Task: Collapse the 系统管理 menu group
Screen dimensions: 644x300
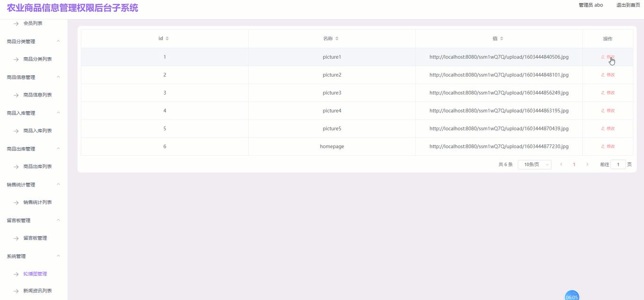Action: click(59, 256)
